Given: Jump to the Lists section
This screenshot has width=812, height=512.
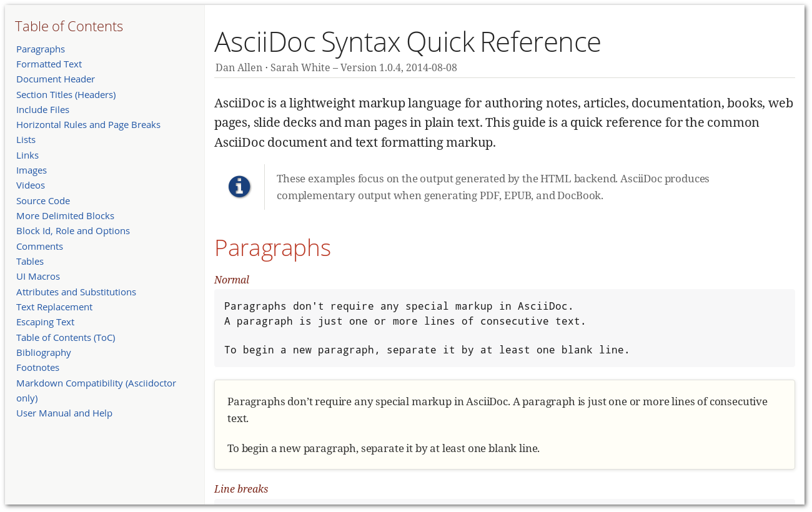Looking at the screenshot, I should (26, 140).
